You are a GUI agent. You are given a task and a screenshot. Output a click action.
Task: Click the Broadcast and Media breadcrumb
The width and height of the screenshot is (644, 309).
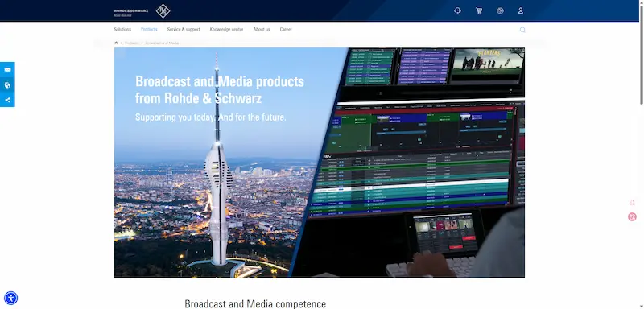162,43
